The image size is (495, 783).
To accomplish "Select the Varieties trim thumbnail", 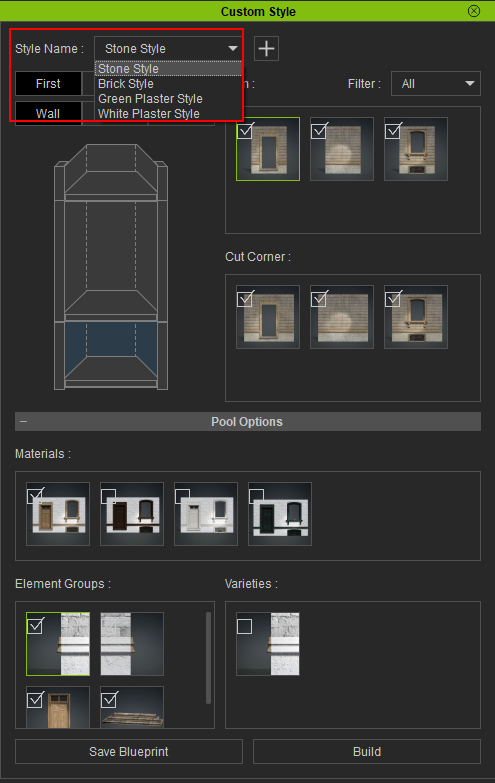I will (268, 644).
